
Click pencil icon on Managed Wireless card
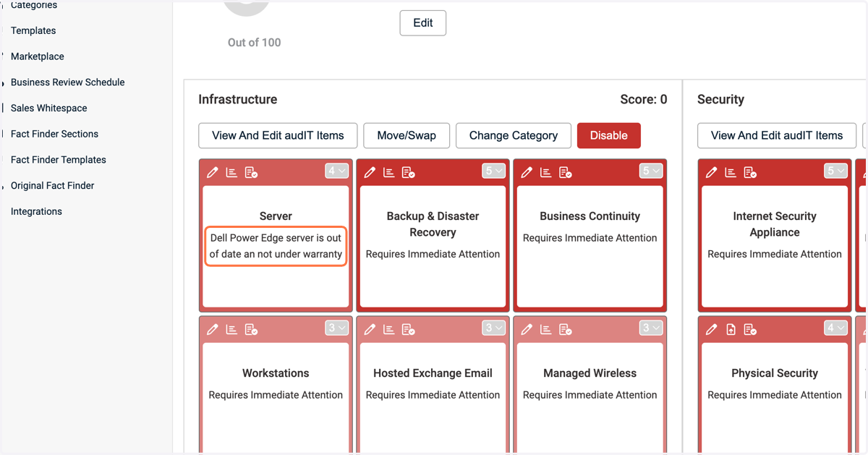pyautogui.click(x=527, y=329)
